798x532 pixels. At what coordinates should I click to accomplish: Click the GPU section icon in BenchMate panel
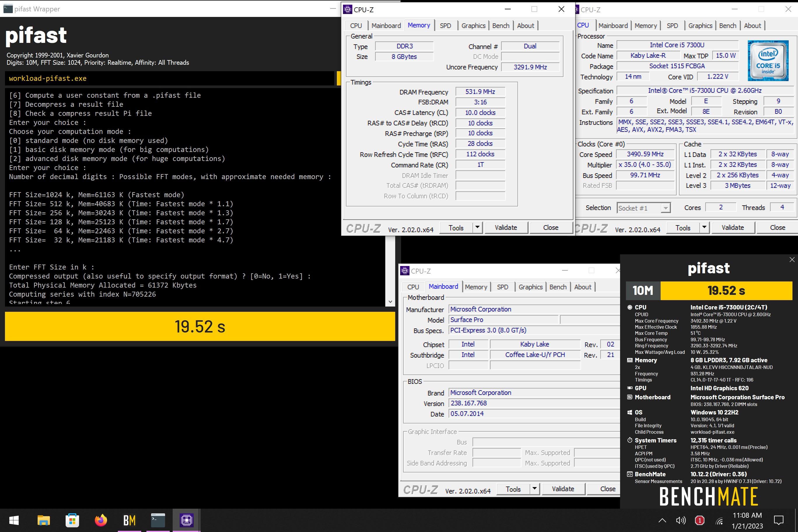point(630,388)
